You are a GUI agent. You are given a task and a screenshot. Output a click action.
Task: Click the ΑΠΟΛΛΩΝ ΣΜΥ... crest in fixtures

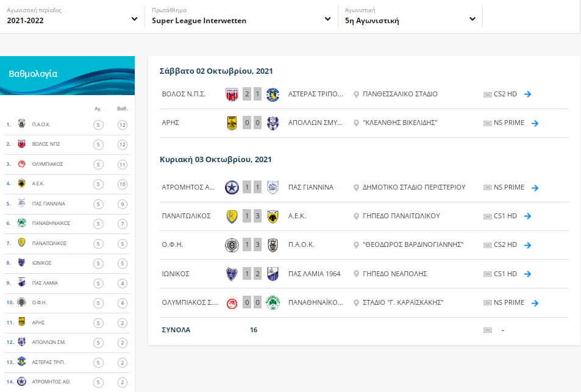click(x=273, y=123)
